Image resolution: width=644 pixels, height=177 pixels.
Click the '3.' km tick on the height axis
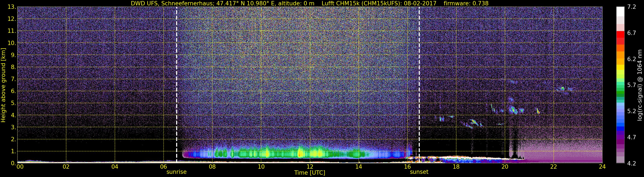[x=13, y=127]
